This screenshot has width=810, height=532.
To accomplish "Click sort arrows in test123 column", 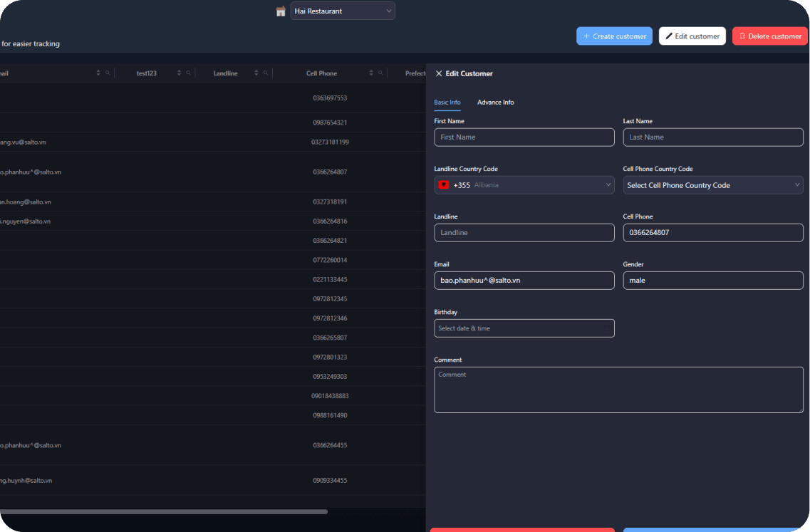I will [179, 73].
